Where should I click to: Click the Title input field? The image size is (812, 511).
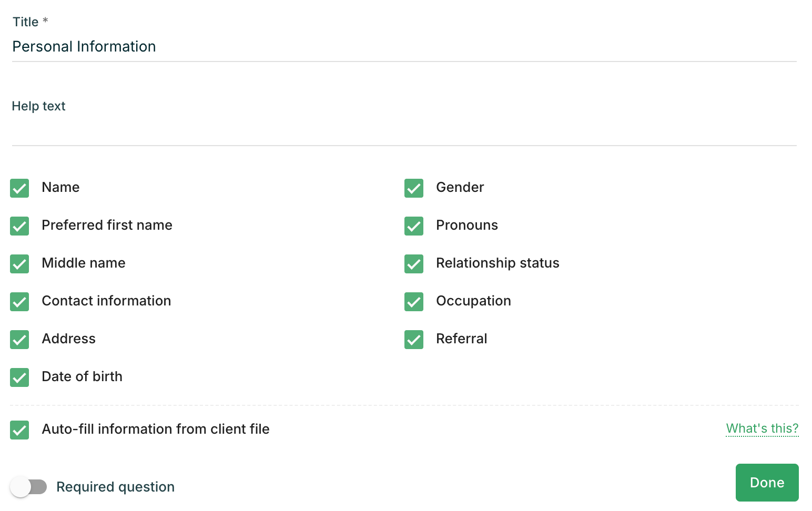(x=404, y=47)
